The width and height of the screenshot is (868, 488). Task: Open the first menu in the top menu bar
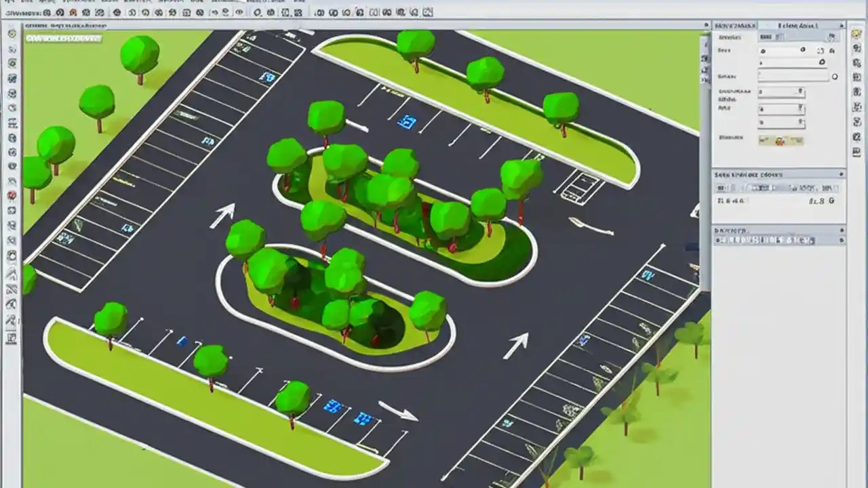pos(9,3)
